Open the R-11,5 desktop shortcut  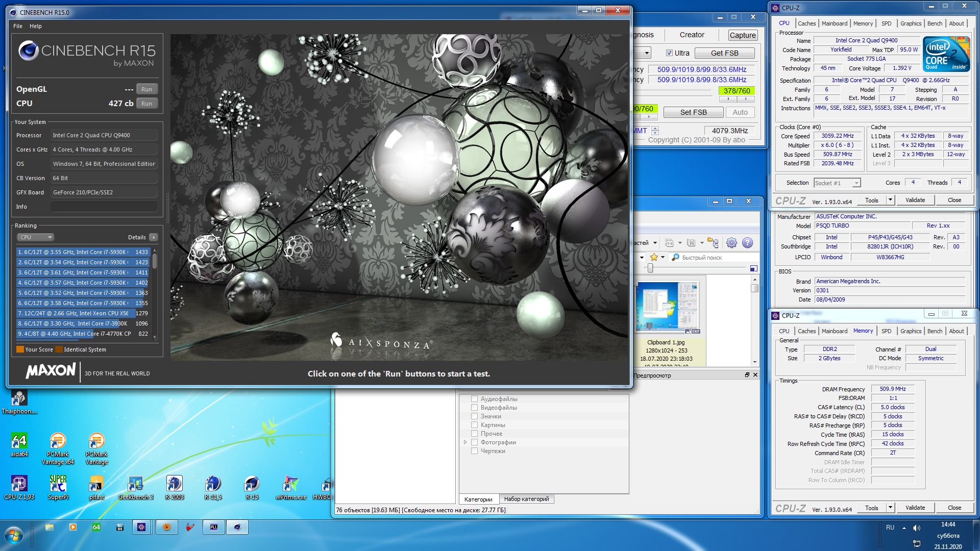click(213, 487)
